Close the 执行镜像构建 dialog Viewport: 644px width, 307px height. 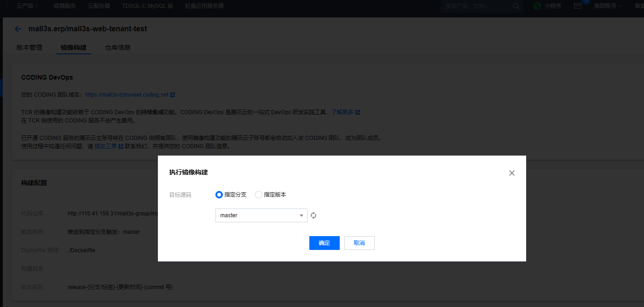512,173
